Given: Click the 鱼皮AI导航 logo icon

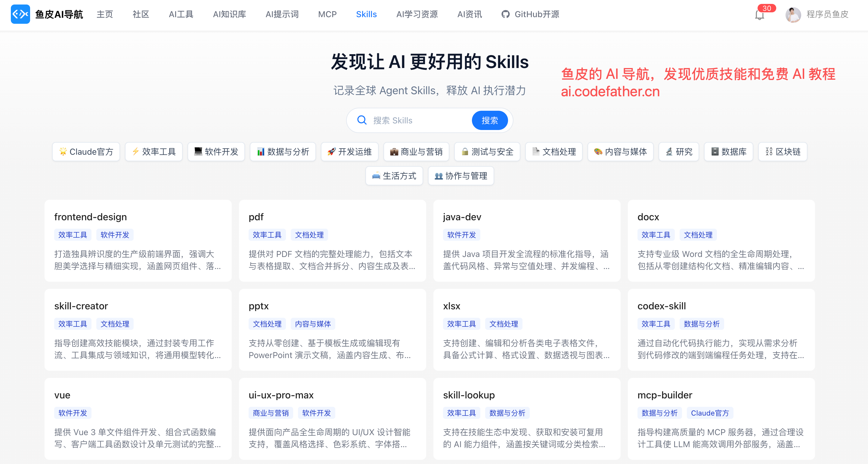Looking at the screenshot, I should [x=20, y=14].
